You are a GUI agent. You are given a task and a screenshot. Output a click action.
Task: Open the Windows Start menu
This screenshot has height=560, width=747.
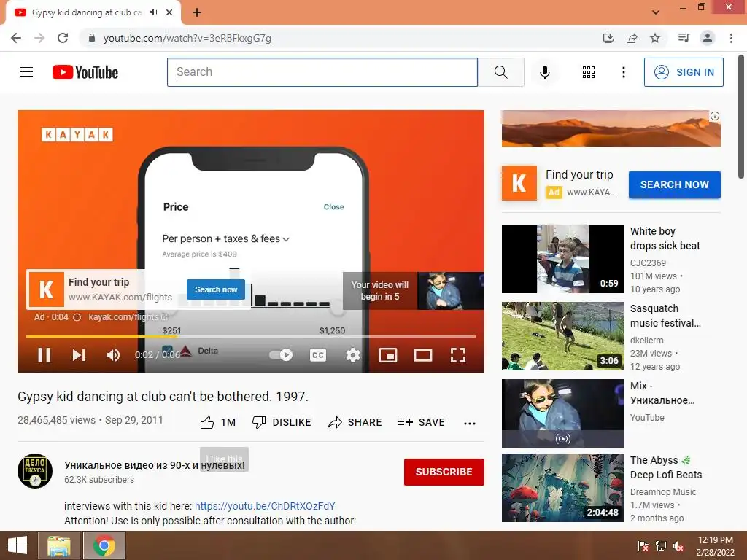click(x=18, y=545)
